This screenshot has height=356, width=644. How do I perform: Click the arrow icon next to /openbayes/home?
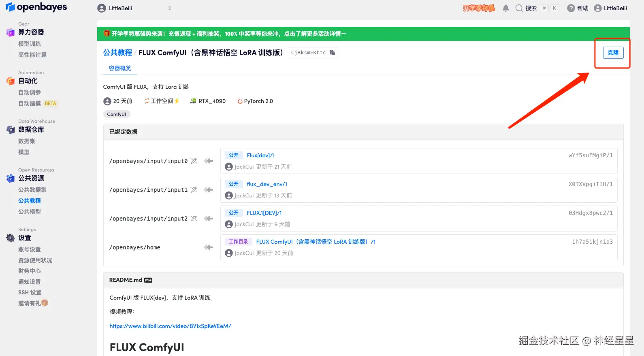[x=209, y=247]
